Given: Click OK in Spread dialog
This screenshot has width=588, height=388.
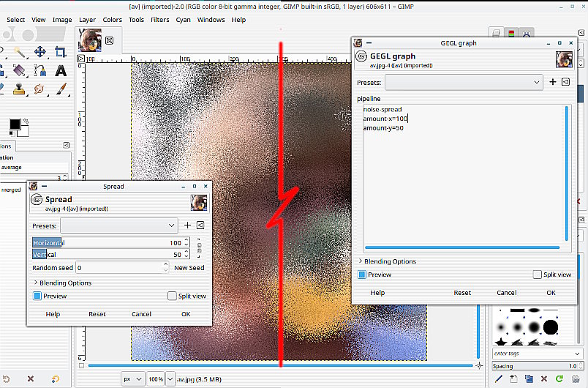Looking at the screenshot, I should pos(186,314).
